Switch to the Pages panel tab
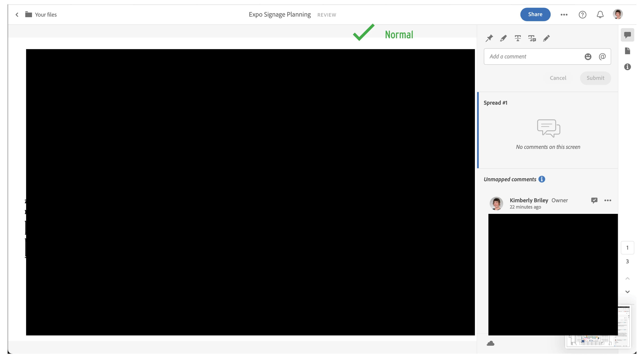Screen dimensions: 644x358 coord(627,51)
